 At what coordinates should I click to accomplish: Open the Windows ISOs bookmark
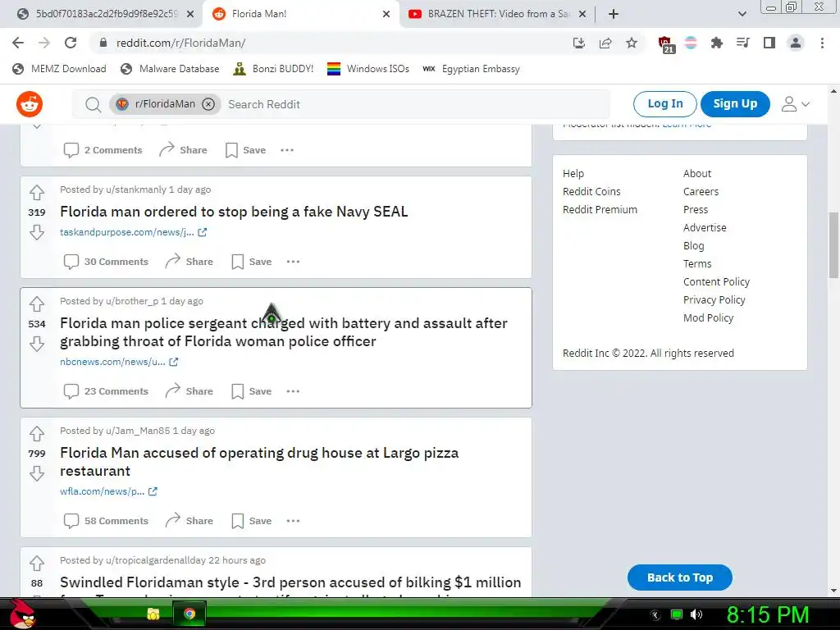[x=368, y=69]
